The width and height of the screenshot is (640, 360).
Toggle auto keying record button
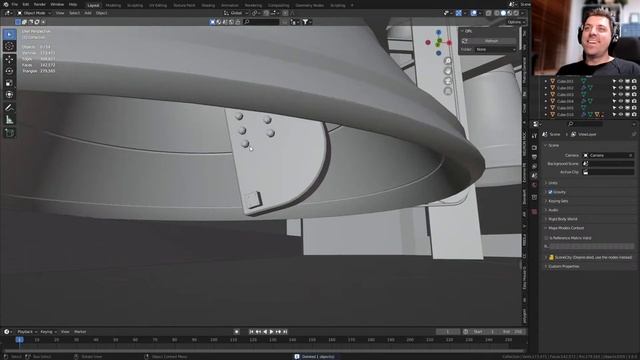click(237, 332)
